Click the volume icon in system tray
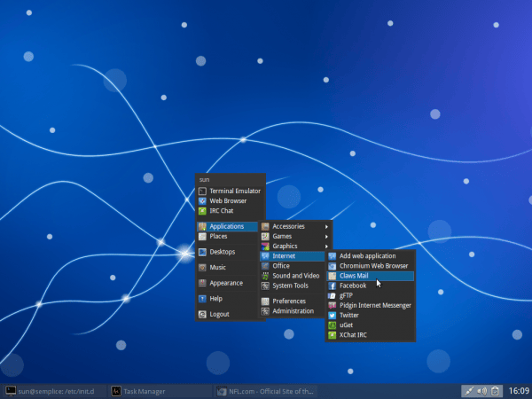The height and width of the screenshot is (399, 532). pyautogui.click(x=481, y=390)
